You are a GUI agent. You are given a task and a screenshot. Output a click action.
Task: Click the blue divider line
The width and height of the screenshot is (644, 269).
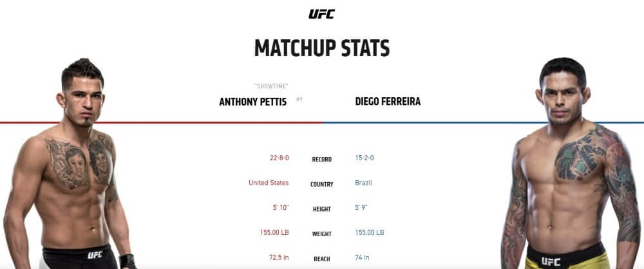(483, 122)
